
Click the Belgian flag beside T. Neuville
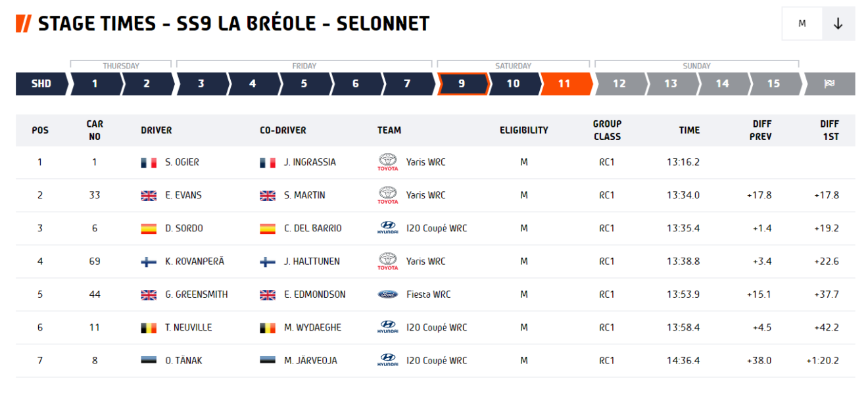click(149, 328)
